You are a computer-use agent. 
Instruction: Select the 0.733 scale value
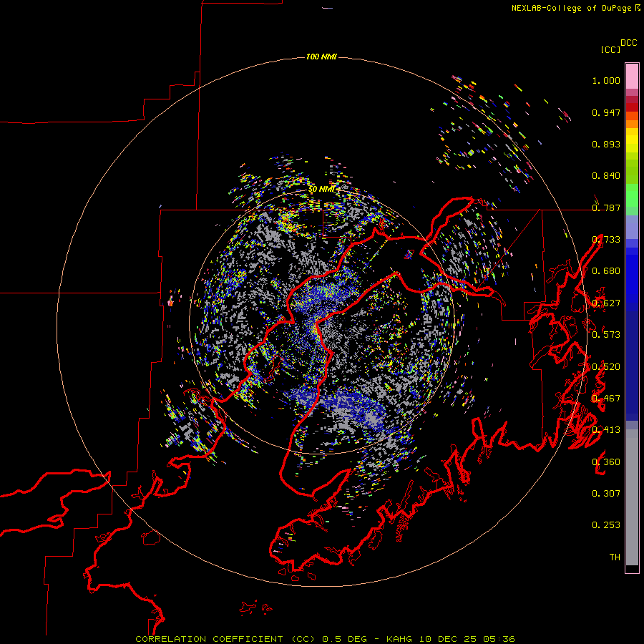606,240
